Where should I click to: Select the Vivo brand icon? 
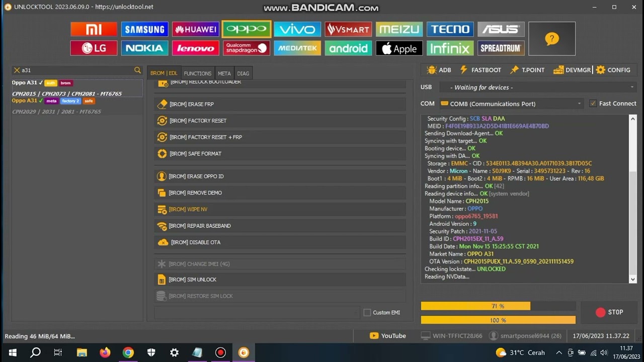pyautogui.click(x=297, y=29)
